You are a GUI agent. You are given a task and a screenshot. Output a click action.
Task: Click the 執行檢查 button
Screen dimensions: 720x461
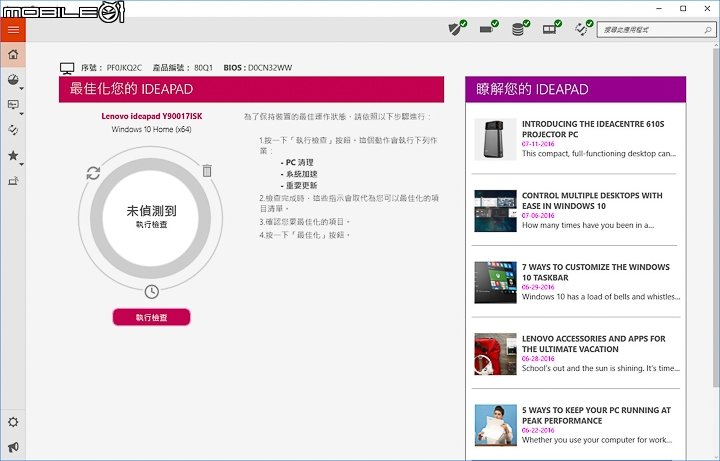pyautogui.click(x=152, y=317)
